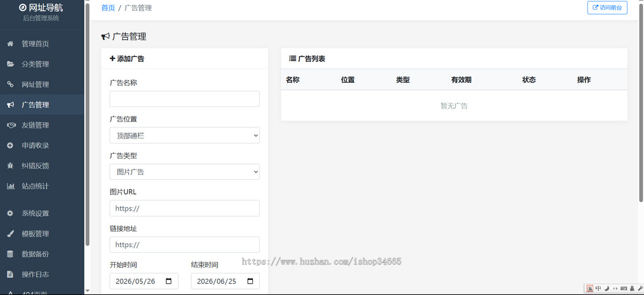Follow the 首页 breadcrumb link
This screenshot has width=644, height=295.
108,8
